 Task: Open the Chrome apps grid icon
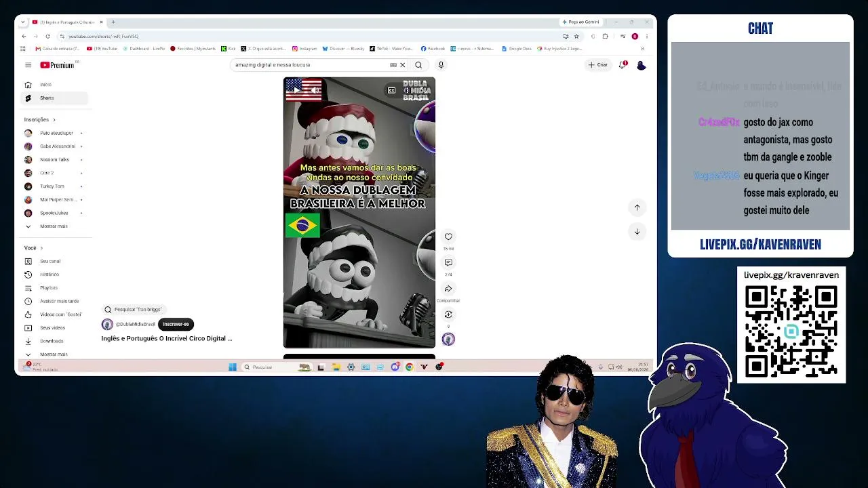pyautogui.click(x=23, y=49)
